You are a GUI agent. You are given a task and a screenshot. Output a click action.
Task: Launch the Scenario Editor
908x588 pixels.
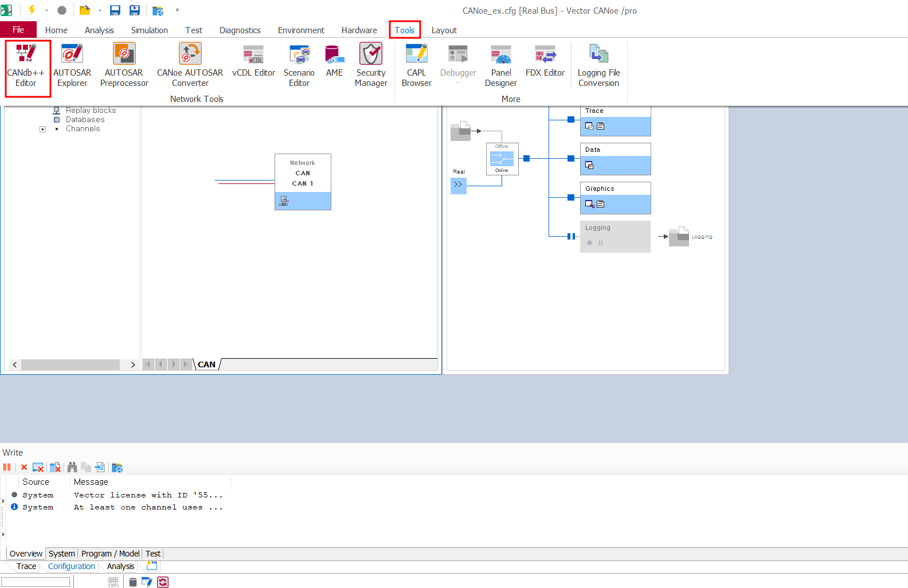299,66
